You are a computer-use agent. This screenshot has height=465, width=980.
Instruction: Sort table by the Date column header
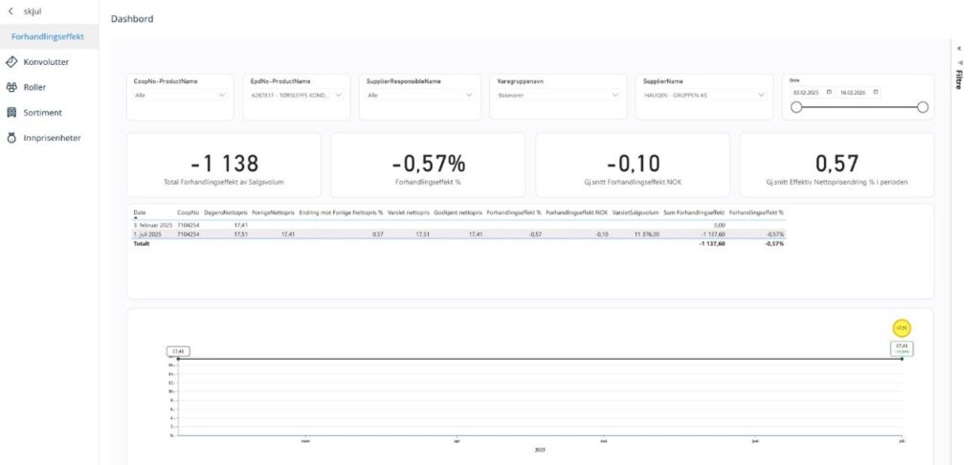tap(140, 212)
